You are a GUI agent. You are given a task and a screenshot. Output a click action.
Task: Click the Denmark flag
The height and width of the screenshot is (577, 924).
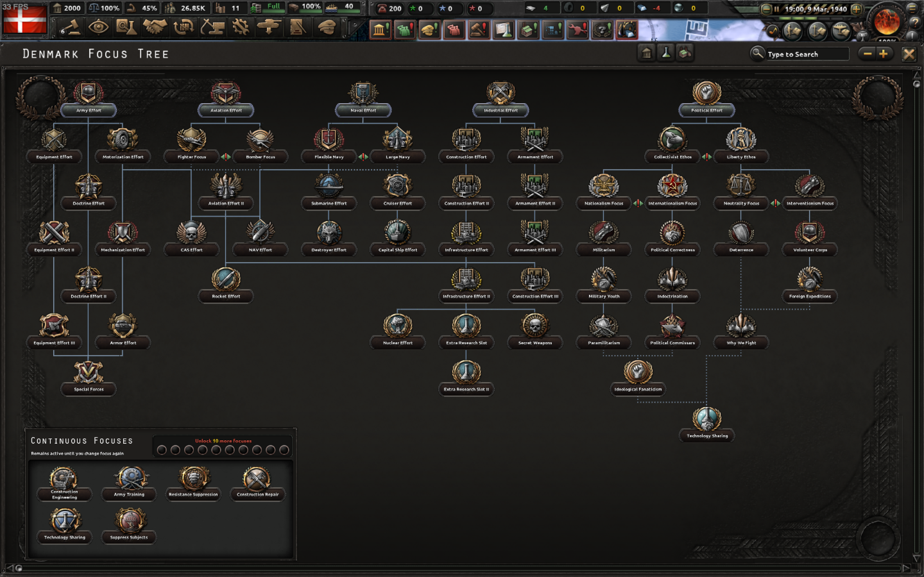[25, 19]
